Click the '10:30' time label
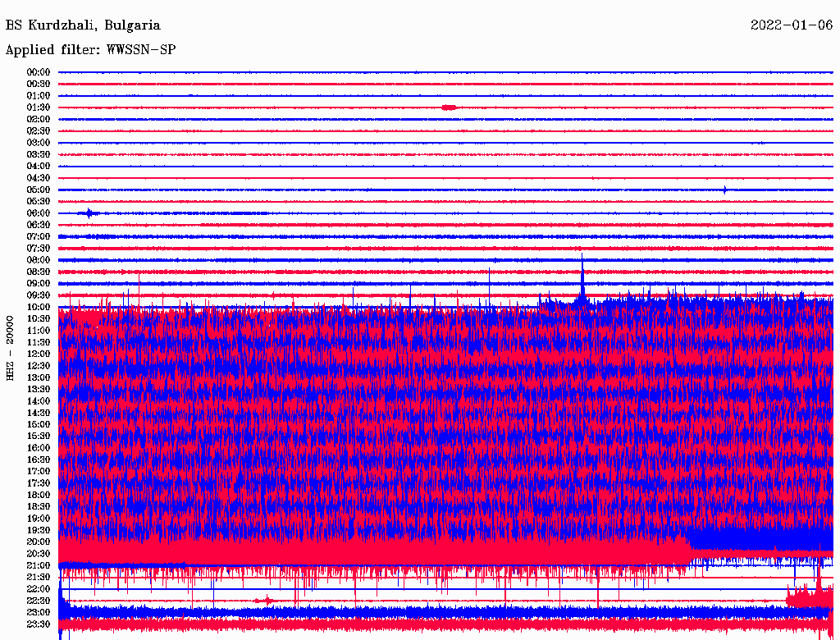 (39, 318)
